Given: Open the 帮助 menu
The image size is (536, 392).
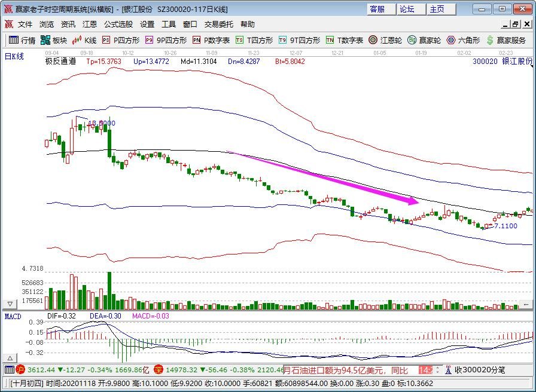Looking at the screenshot, I should [248, 24].
